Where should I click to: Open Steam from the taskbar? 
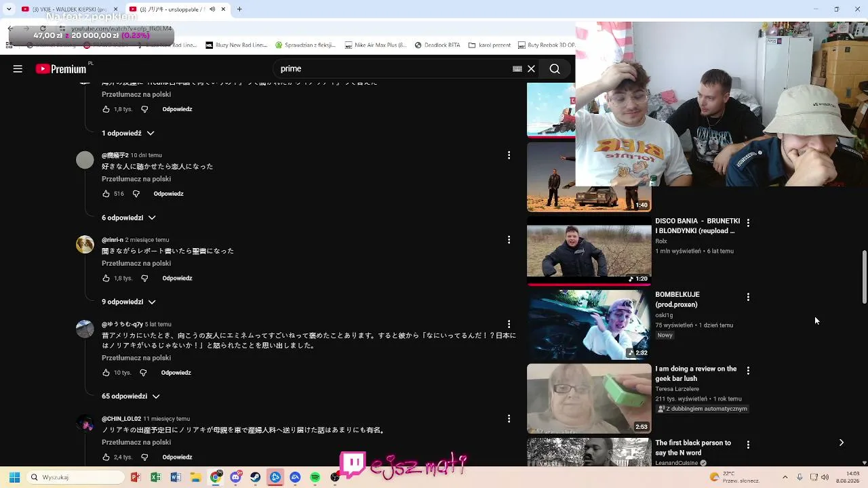(255, 477)
